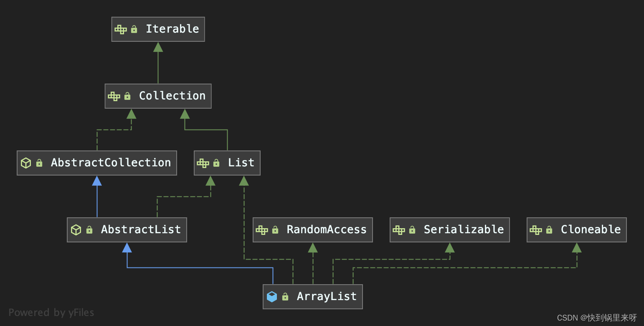Click the interface icon on List node
Screen dimensions: 644x326
tap(203, 163)
